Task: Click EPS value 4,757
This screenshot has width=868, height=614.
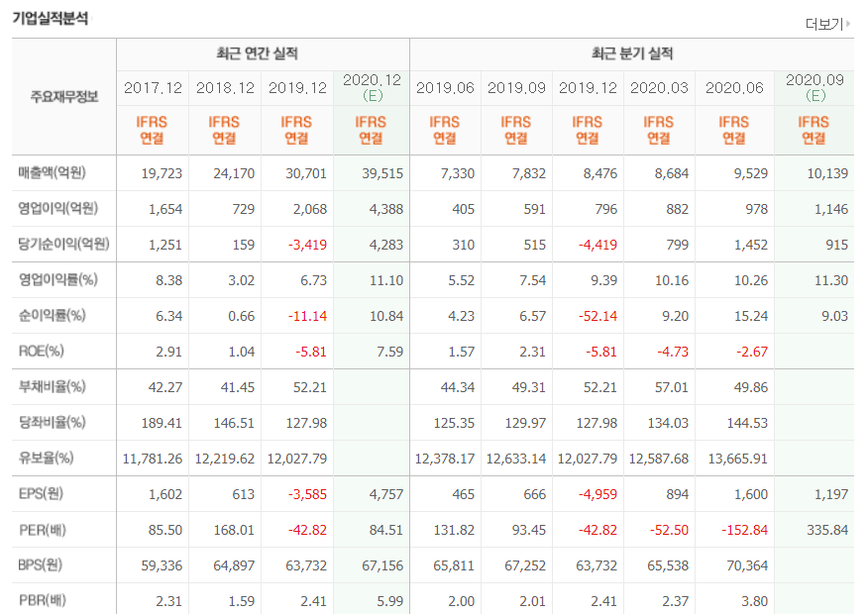Action: pos(385,494)
